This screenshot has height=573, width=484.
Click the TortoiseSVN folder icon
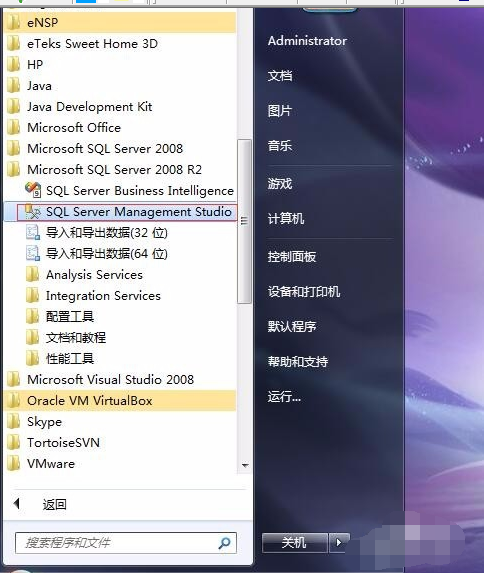pyautogui.click(x=14, y=443)
